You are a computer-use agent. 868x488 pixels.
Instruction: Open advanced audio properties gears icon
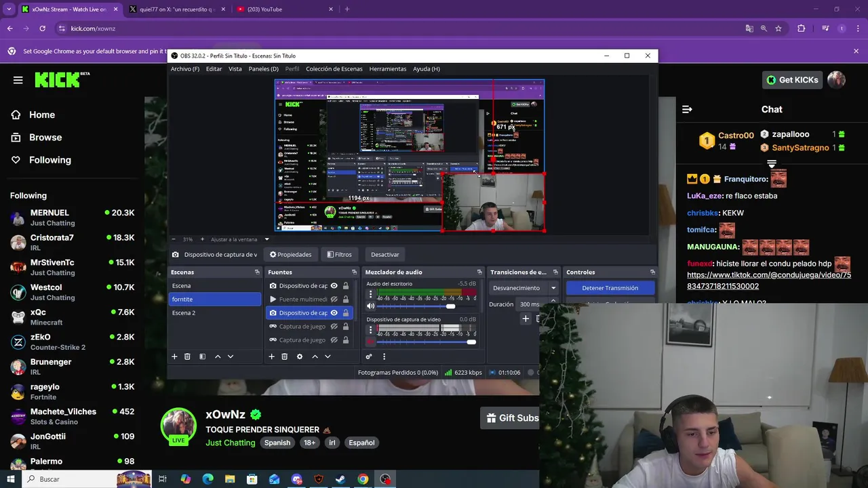tap(369, 357)
